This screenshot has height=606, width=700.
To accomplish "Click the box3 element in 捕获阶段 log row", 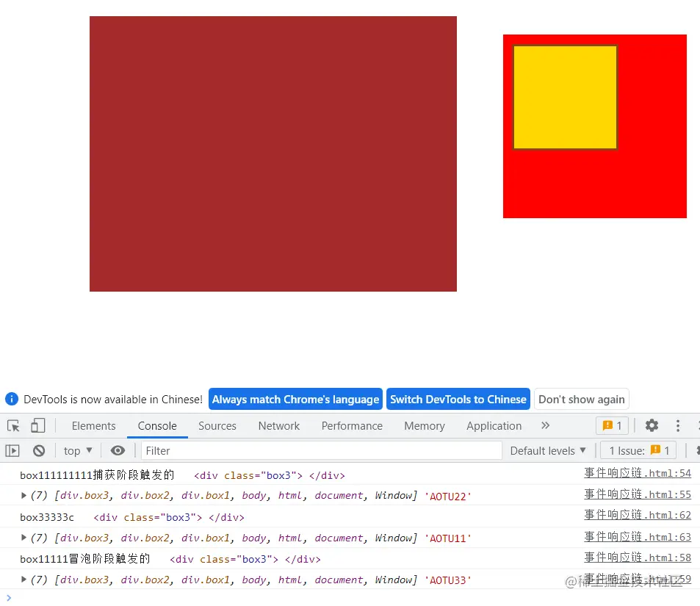I will pos(269,475).
